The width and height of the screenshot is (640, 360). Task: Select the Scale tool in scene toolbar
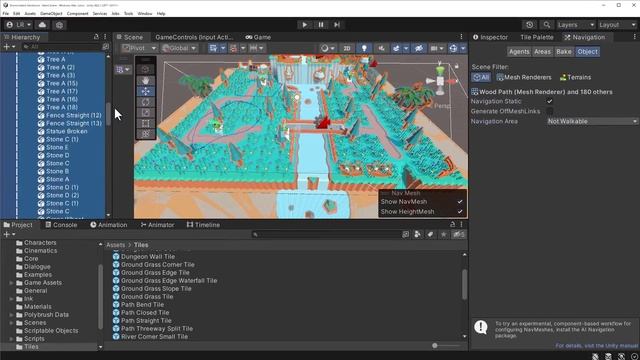click(145, 113)
